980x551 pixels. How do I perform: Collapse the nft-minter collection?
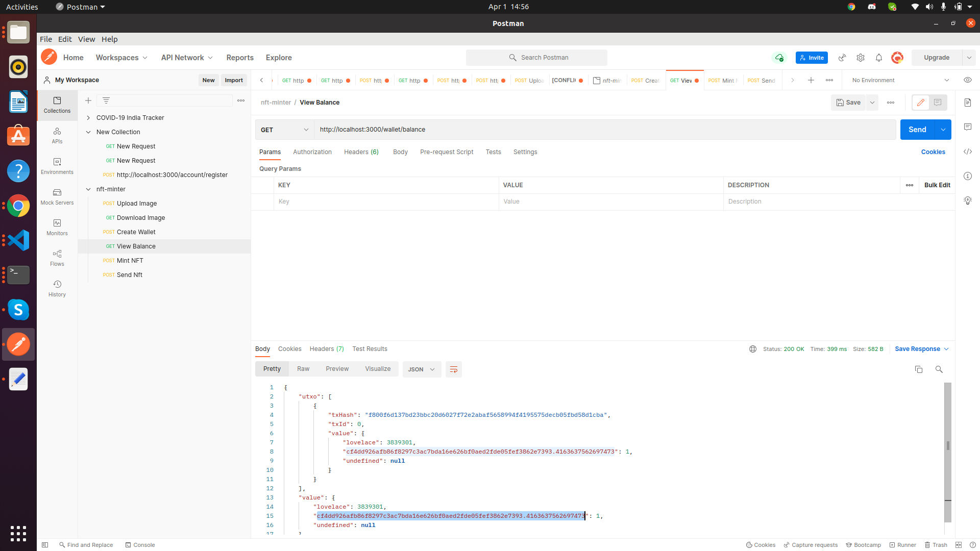88,189
